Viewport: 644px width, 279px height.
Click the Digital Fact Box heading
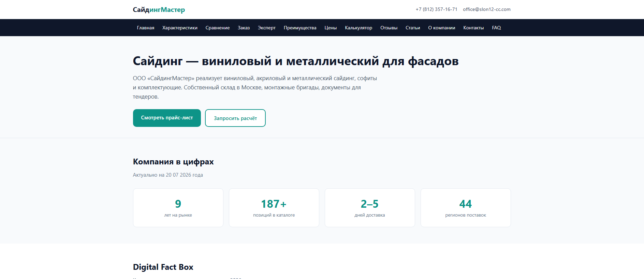[163, 267]
